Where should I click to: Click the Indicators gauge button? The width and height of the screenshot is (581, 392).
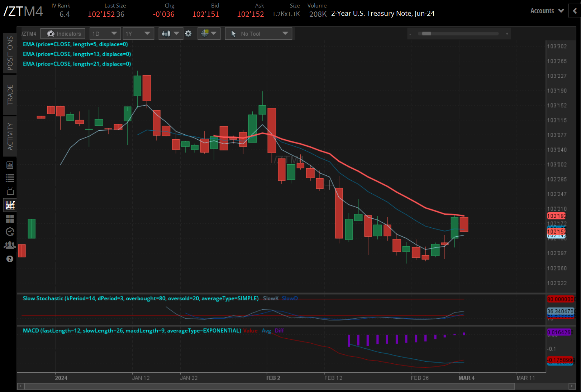tap(63, 34)
